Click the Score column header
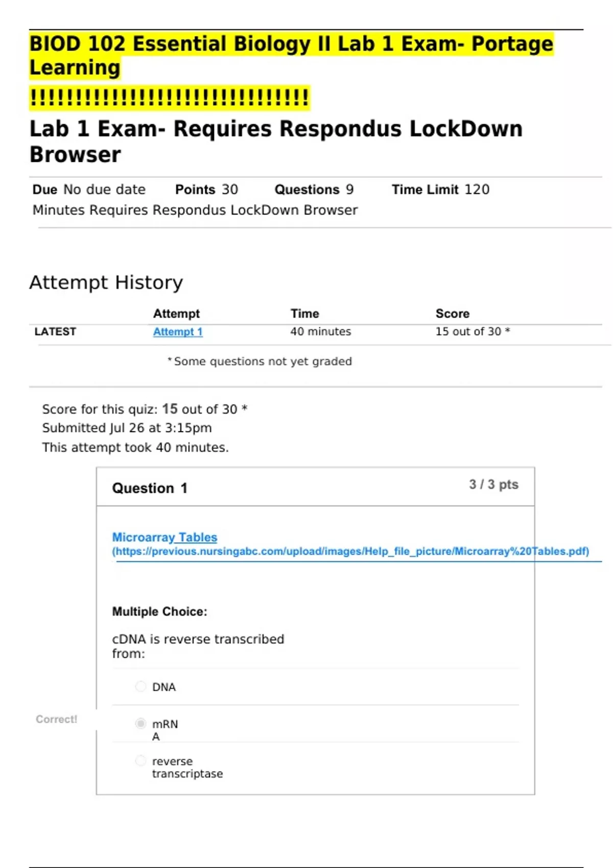Viewport: 613px width, 868px height. [452, 314]
